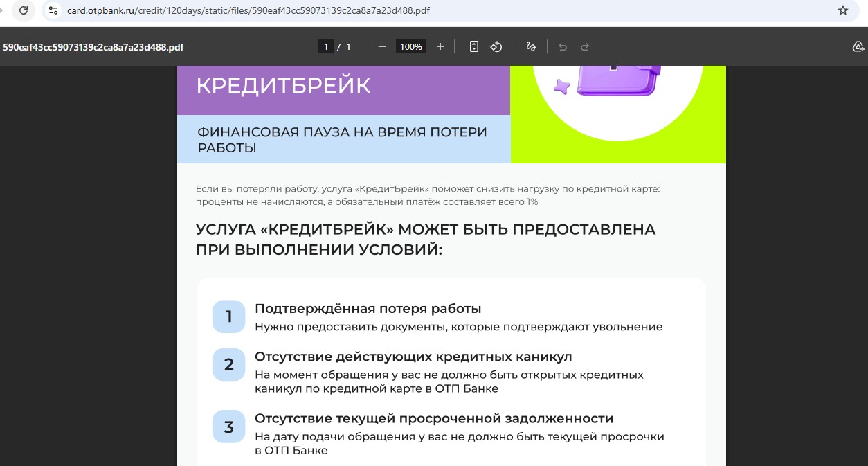Rotate the PDF counterclockwise
The image size is (868, 466).
pyautogui.click(x=496, y=46)
